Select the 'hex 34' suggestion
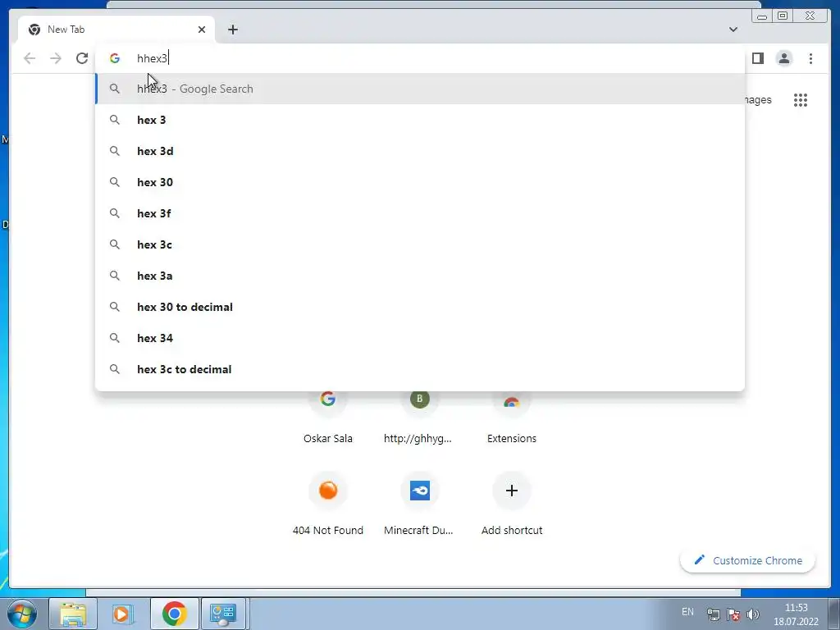This screenshot has height=630, width=840. [x=420, y=338]
